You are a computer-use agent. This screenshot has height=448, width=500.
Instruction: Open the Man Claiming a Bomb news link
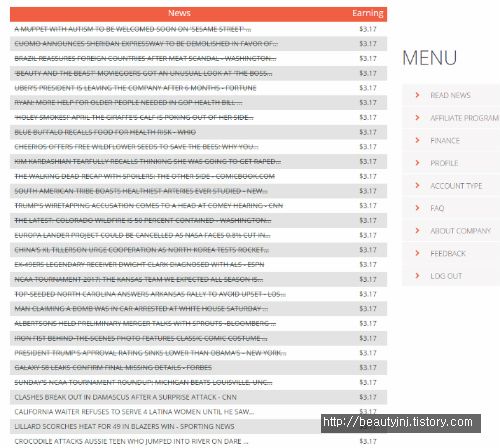pos(141,309)
